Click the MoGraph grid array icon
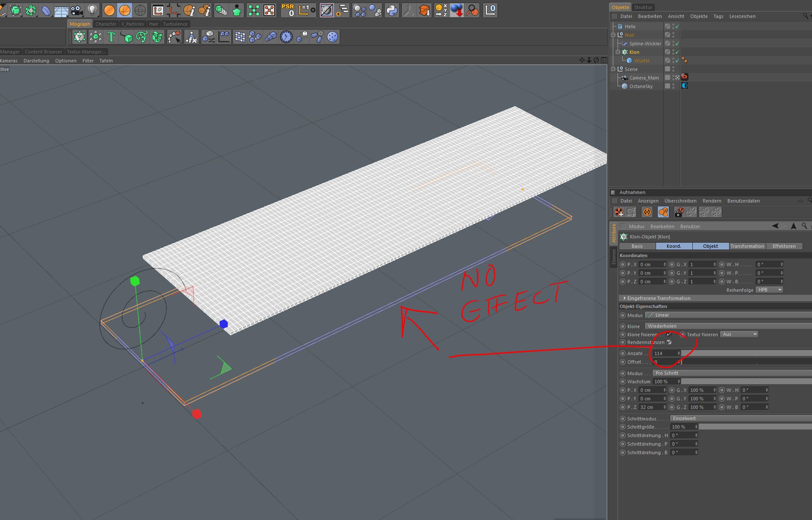 click(240, 37)
